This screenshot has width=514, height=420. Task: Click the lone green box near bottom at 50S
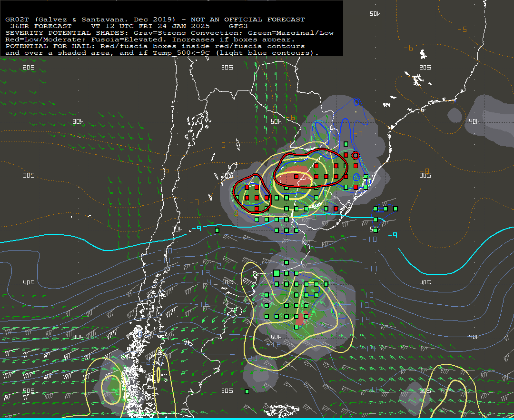pos(247,391)
